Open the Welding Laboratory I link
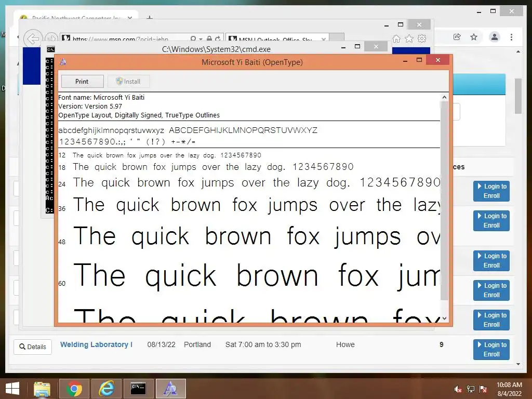 96,344
